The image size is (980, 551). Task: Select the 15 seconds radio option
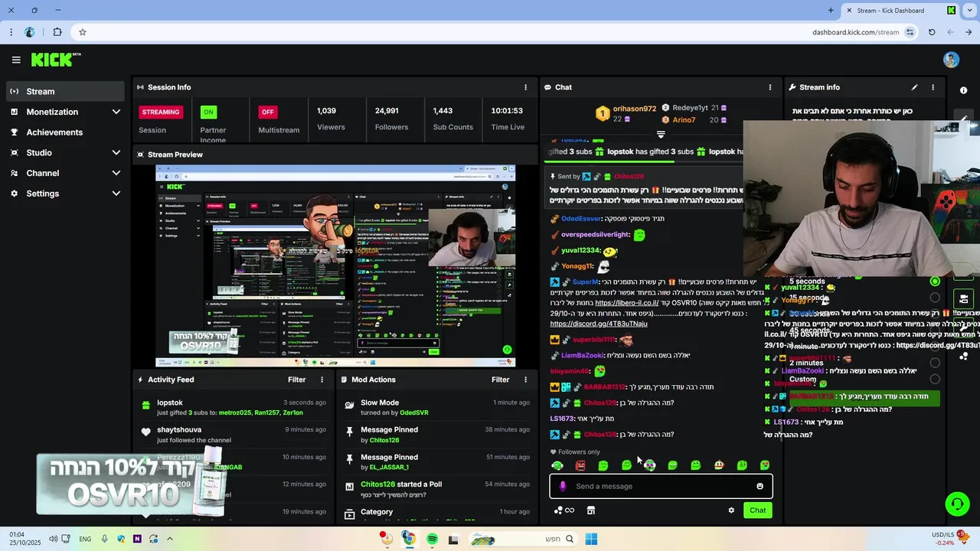coord(935,298)
